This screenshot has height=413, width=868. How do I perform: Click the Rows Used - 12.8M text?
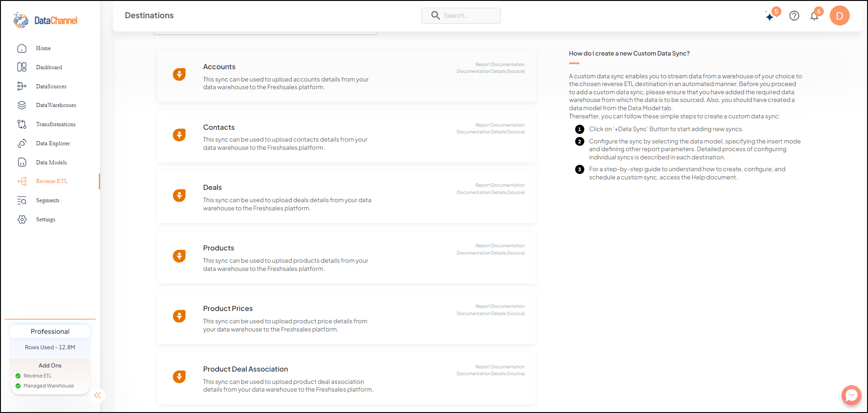pos(50,347)
